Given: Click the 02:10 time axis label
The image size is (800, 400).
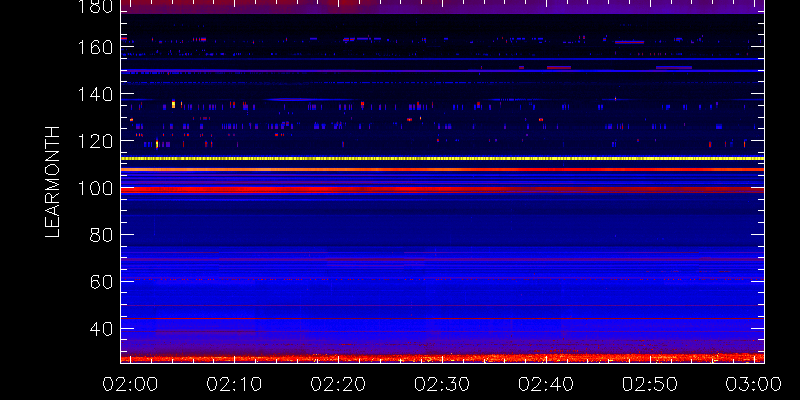Looking at the screenshot, I should [x=234, y=384].
